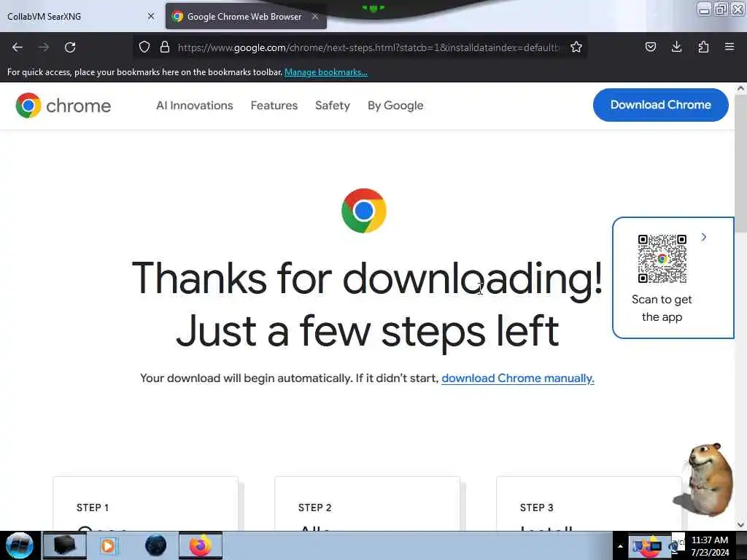
Task: Open the dark globe browser taskbar icon
Action: [155, 545]
